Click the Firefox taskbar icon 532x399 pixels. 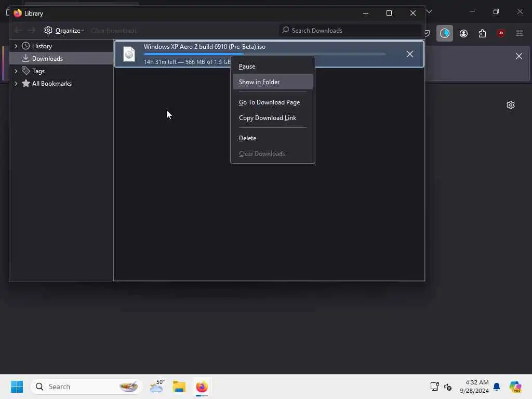[x=202, y=387]
